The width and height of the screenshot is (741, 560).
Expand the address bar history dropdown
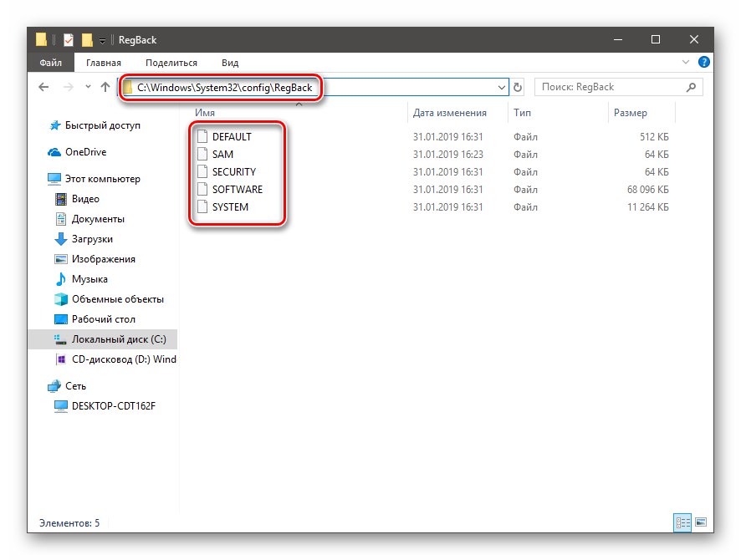point(502,88)
